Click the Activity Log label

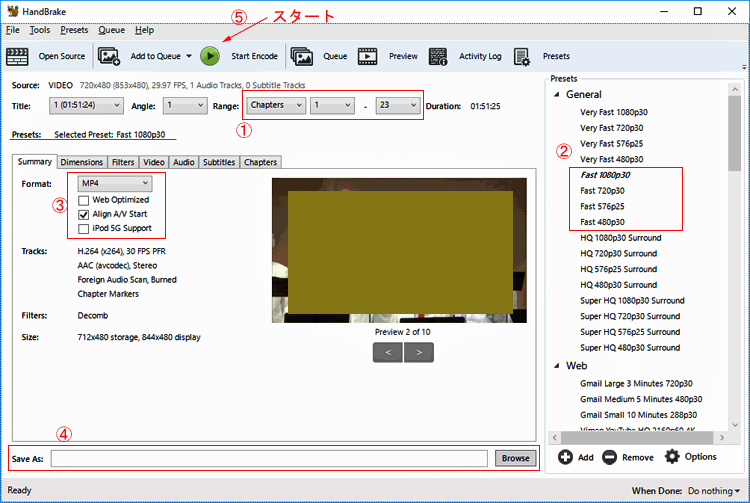(480, 56)
